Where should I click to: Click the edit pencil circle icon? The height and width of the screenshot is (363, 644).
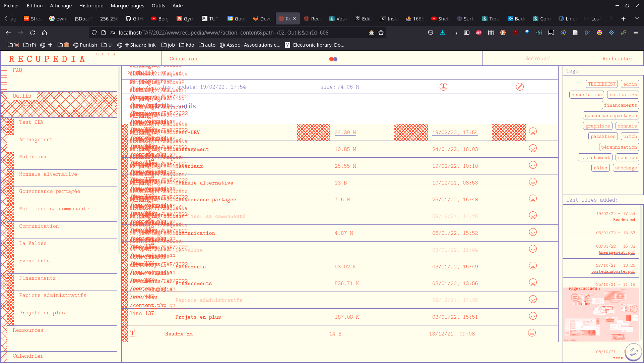point(520,87)
